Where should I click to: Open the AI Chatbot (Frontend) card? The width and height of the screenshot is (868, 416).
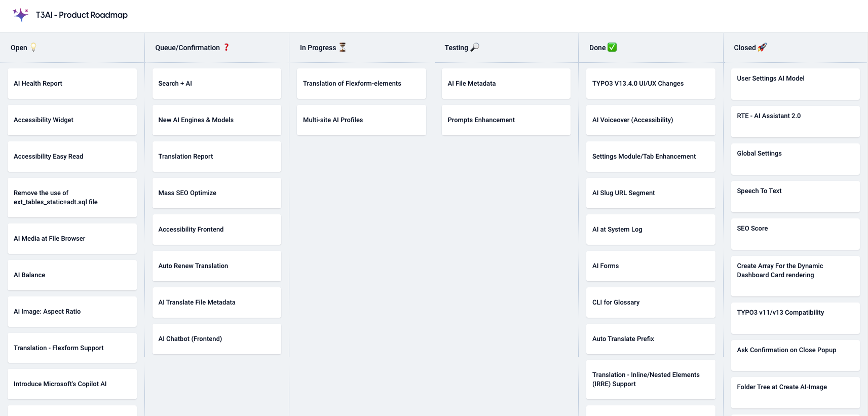(x=217, y=339)
